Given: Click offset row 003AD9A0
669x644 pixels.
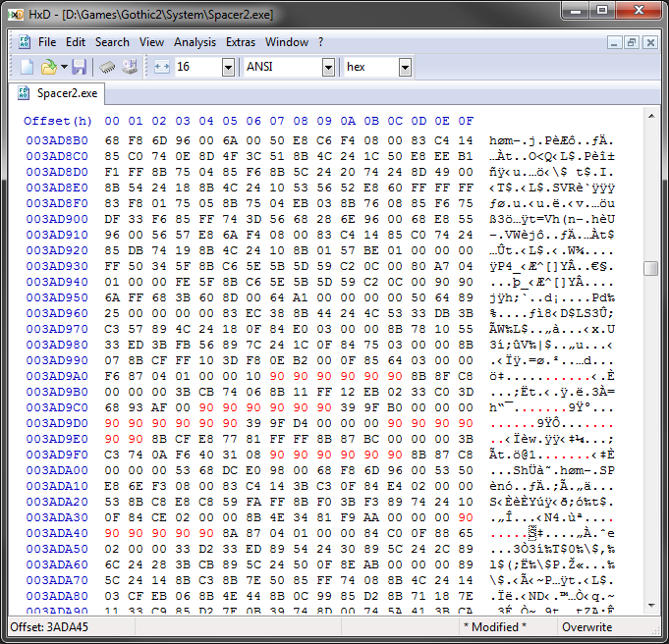Looking at the screenshot, I should pos(57,376).
